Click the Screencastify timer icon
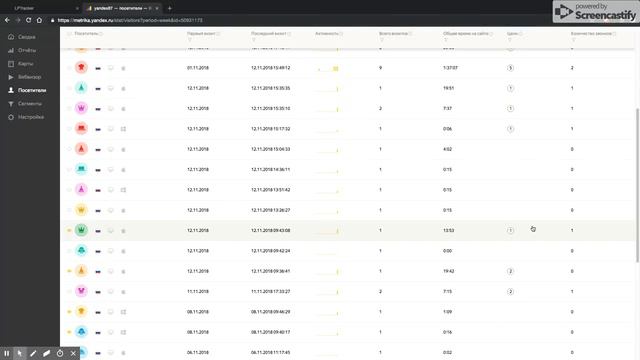This screenshot has width=640, height=360. [x=60, y=353]
